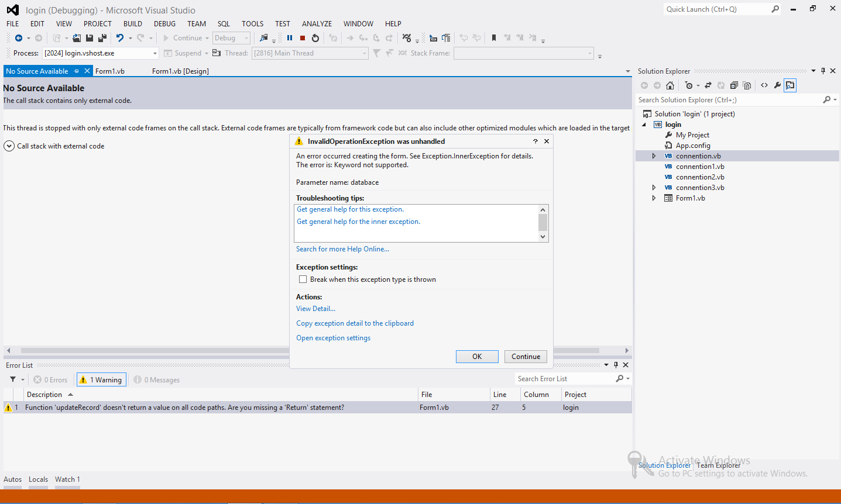
Task: Click the Quick Launch search magnifier icon
Action: [775, 9]
